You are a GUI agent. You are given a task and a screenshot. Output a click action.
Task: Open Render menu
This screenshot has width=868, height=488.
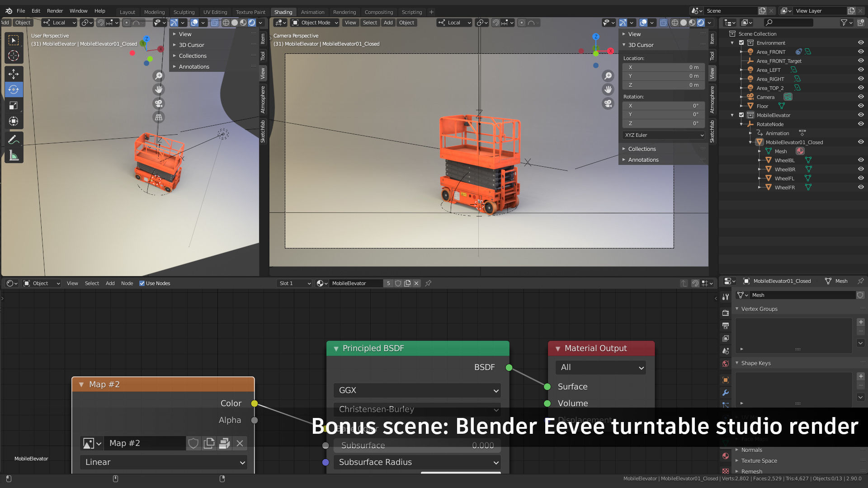click(x=55, y=11)
